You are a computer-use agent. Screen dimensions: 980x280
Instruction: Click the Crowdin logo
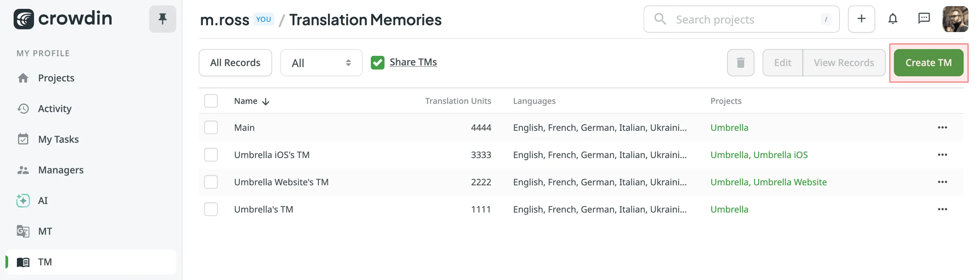click(63, 19)
